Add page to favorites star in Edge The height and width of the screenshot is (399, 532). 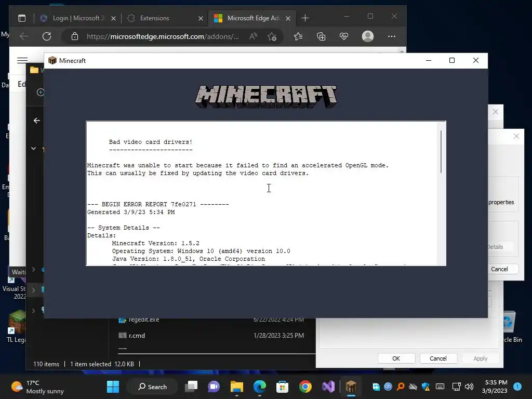[x=272, y=36]
